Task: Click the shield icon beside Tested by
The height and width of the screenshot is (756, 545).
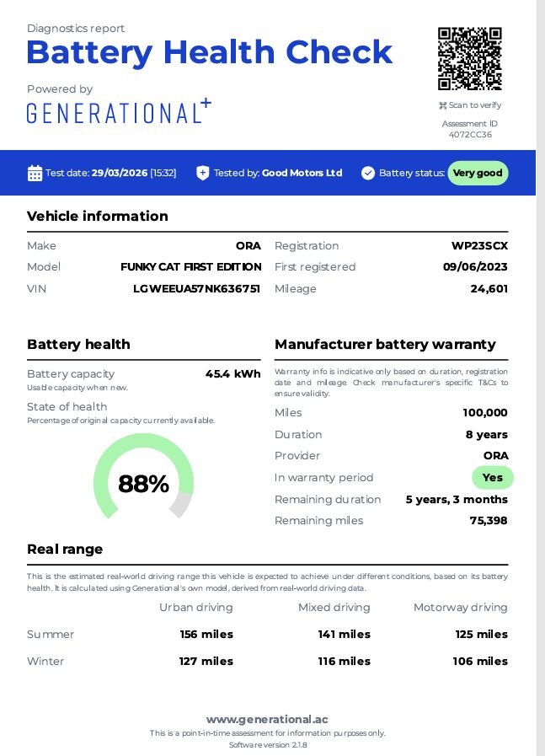Action: (x=202, y=173)
